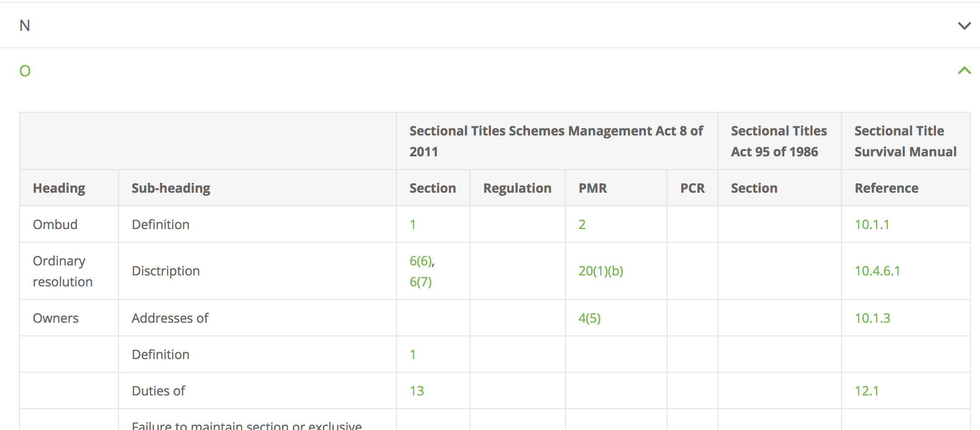The height and width of the screenshot is (430, 980).
Task: Expand the N accordion section
Action: pos(964,25)
